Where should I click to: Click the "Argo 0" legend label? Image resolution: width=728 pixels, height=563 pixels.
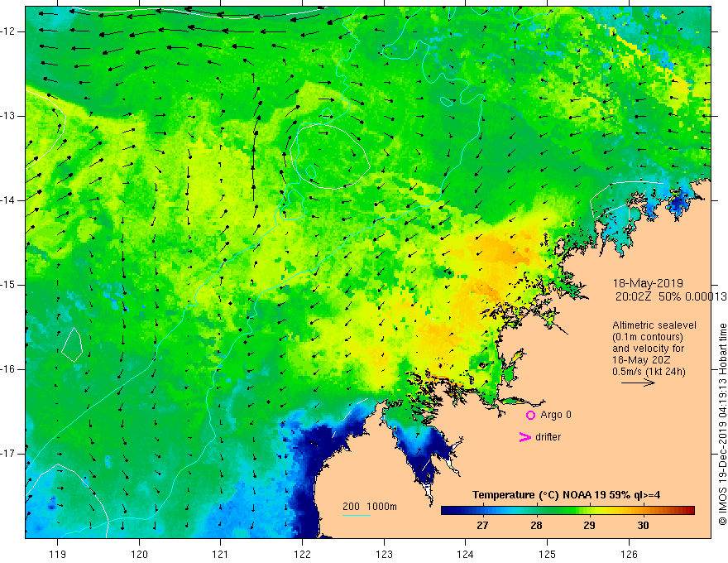pyautogui.click(x=556, y=415)
